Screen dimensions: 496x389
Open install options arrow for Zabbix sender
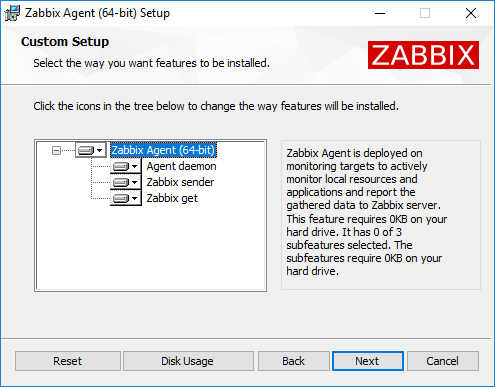[134, 182]
